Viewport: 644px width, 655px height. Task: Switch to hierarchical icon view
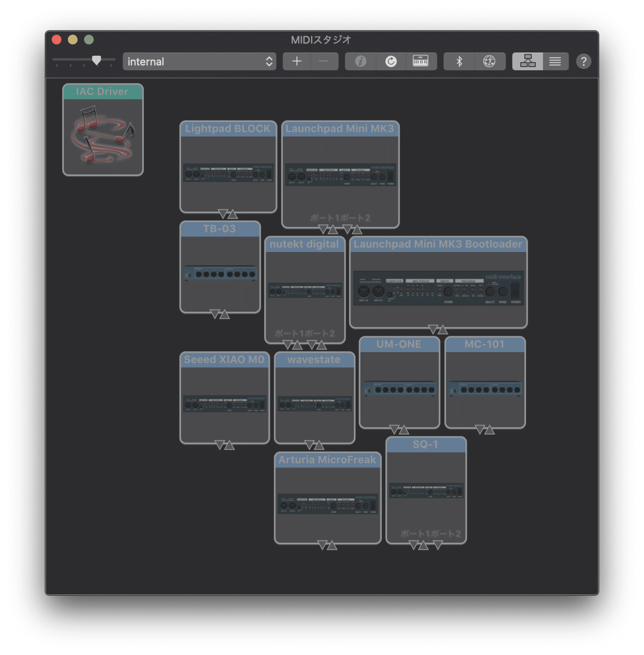(x=527, y=61)
